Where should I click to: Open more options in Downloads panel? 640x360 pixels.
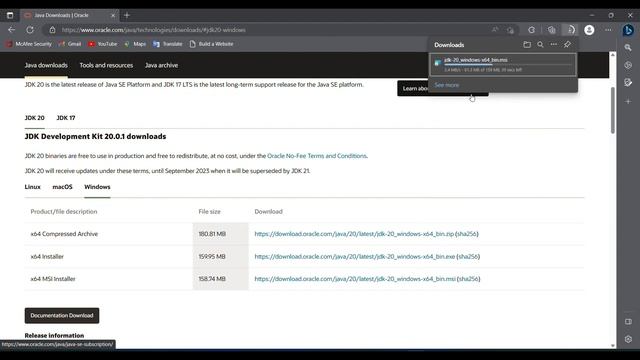click(x=553, y=44)
